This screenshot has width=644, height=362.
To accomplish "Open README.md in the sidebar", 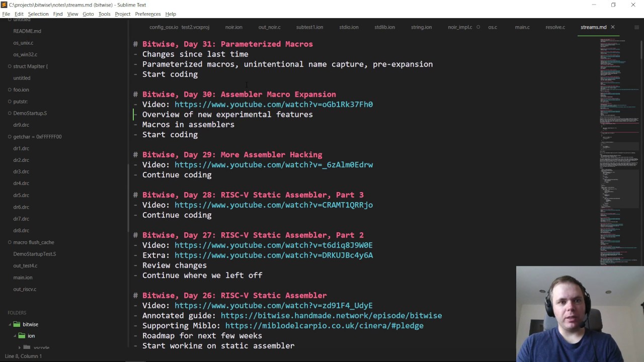I will tap(27, 31).
